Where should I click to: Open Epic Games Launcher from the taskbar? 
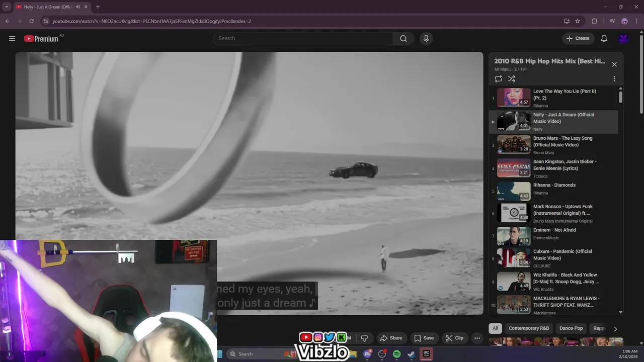tap(426, 354)
